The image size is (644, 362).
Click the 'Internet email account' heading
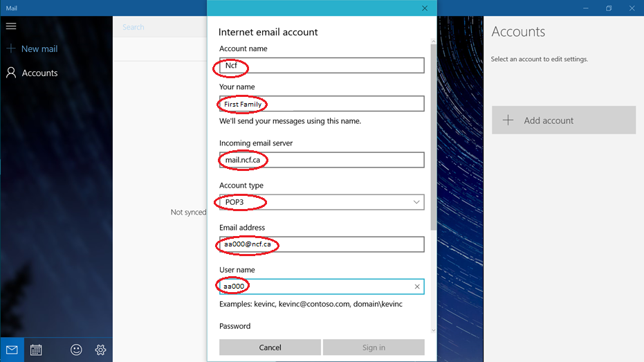point(268,32)
